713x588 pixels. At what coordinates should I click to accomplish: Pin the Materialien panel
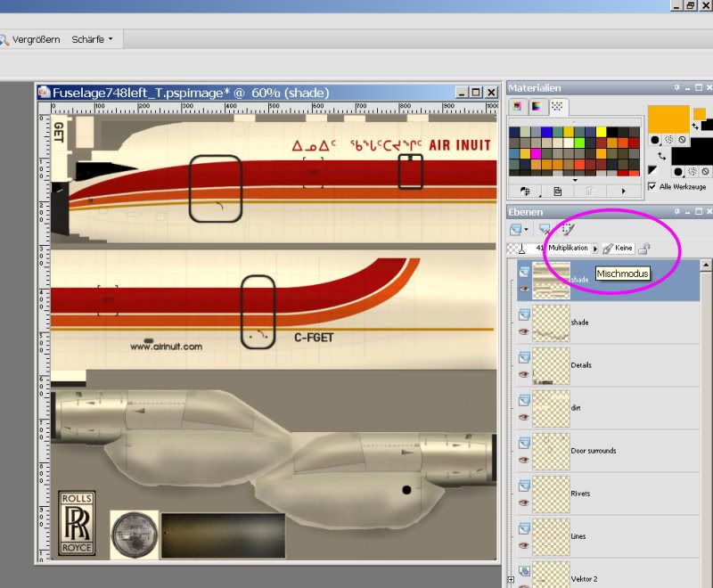677,87
